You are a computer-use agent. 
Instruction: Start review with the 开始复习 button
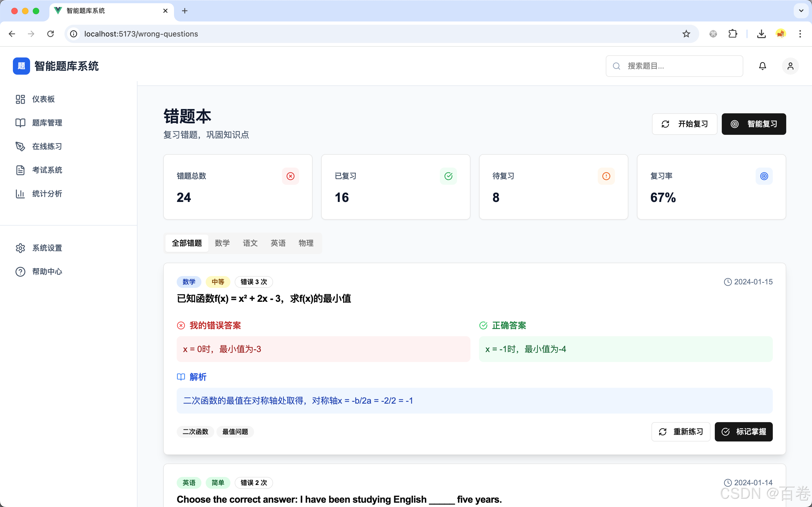[x=685, y=124]
